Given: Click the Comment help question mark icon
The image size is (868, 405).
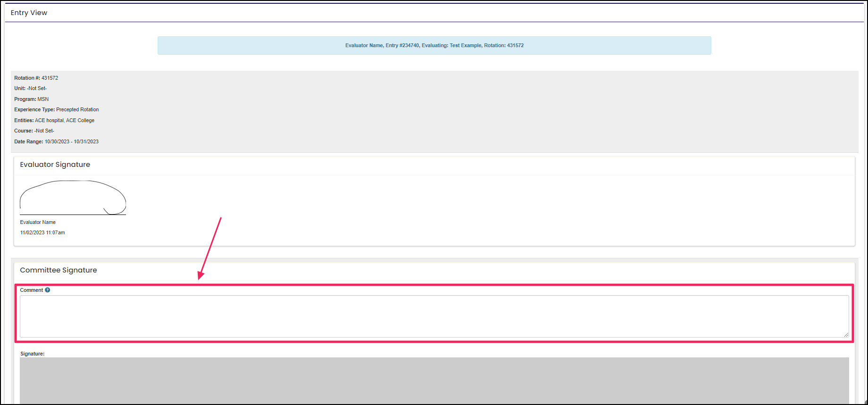Looking at the screenshot, I should point(47,290).
